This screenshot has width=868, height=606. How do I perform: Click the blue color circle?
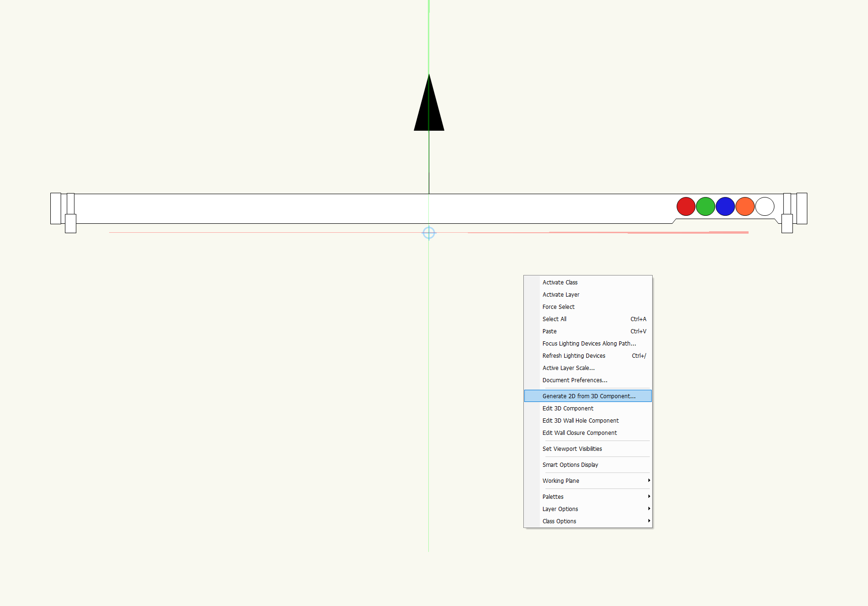click(x=725, y=206)
